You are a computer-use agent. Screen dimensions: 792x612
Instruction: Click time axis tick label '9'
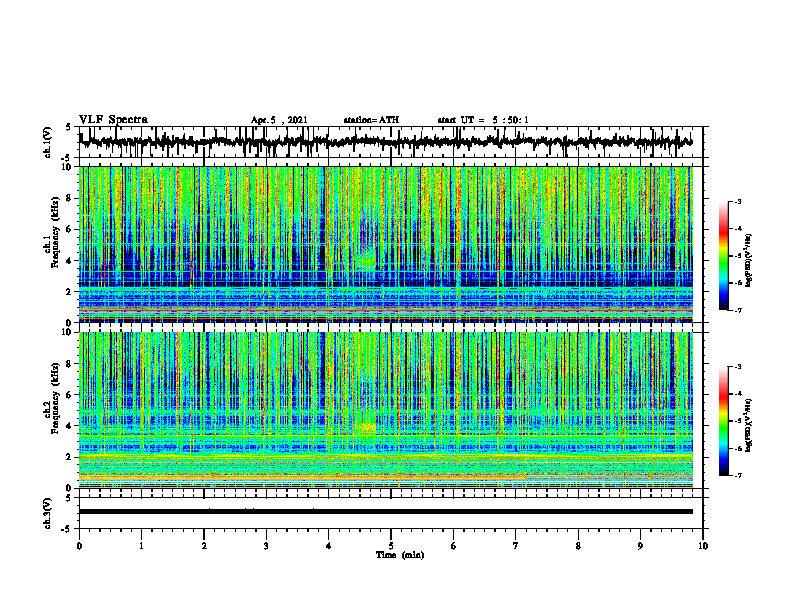[x=640, y=546]
